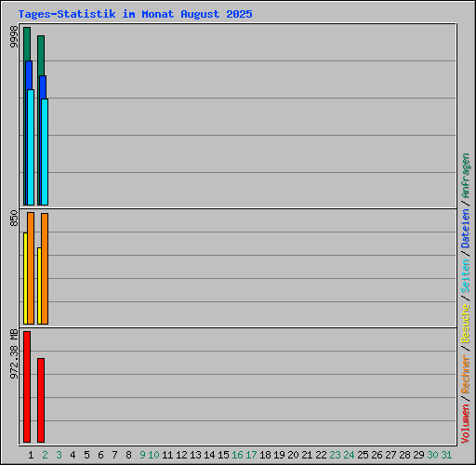Click the yellow Besuche bar for day 1
Viewport: 476px width, 465px height.
25,278
